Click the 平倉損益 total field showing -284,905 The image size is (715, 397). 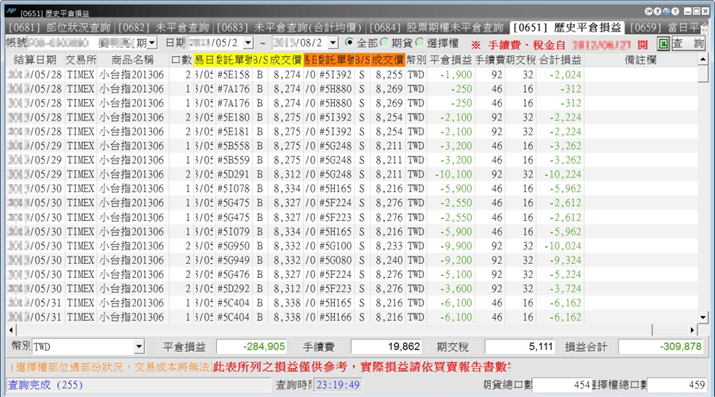252,347
